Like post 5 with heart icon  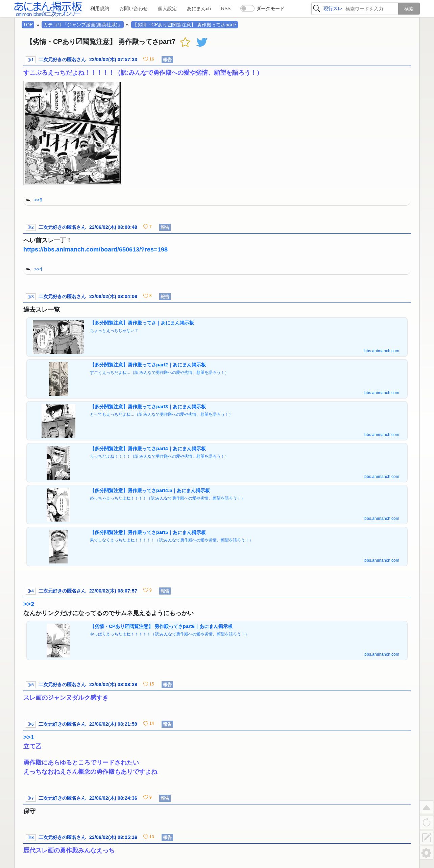[x=146, y=684]
